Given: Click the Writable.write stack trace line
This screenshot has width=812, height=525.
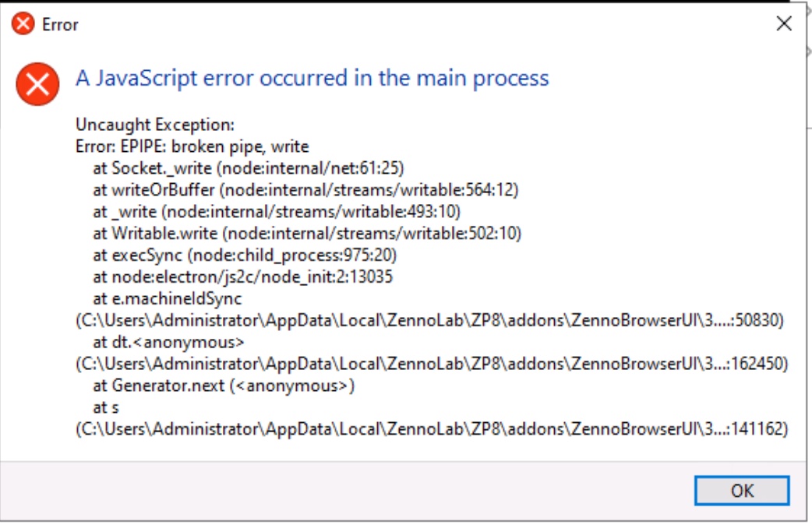Looking at the screenshot, I should (x=307, y=234).
